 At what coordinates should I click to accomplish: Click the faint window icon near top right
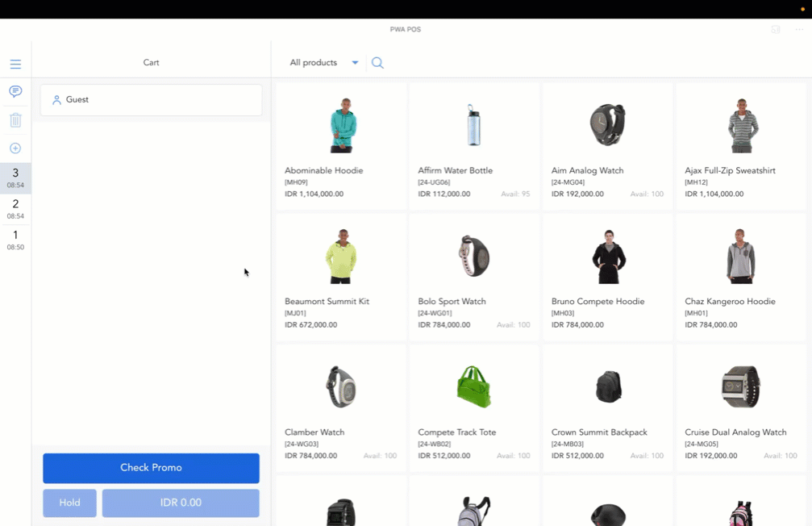[775, 30]
